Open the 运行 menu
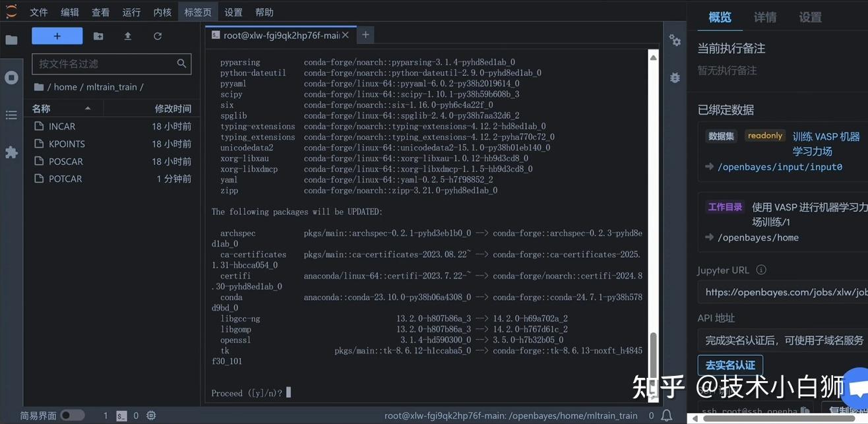The image size is (868, 424). click(132, 12)
